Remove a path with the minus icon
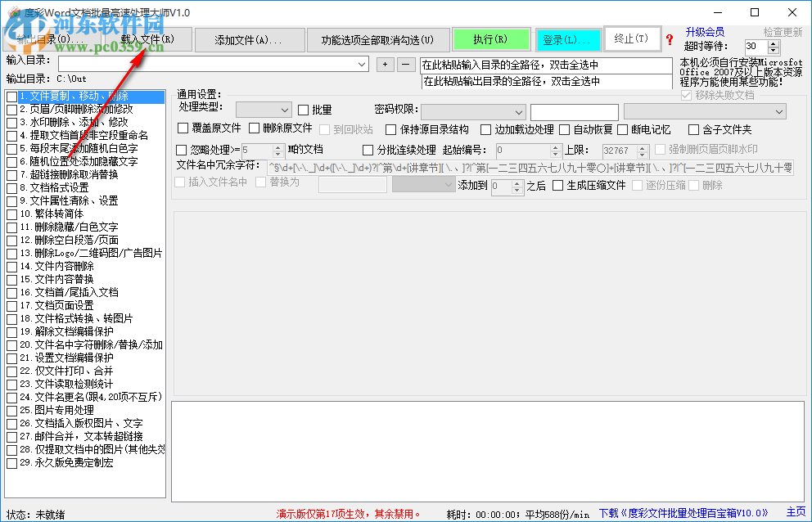The width and height of the screenshot is (812, 522). [x=404, y=62]
